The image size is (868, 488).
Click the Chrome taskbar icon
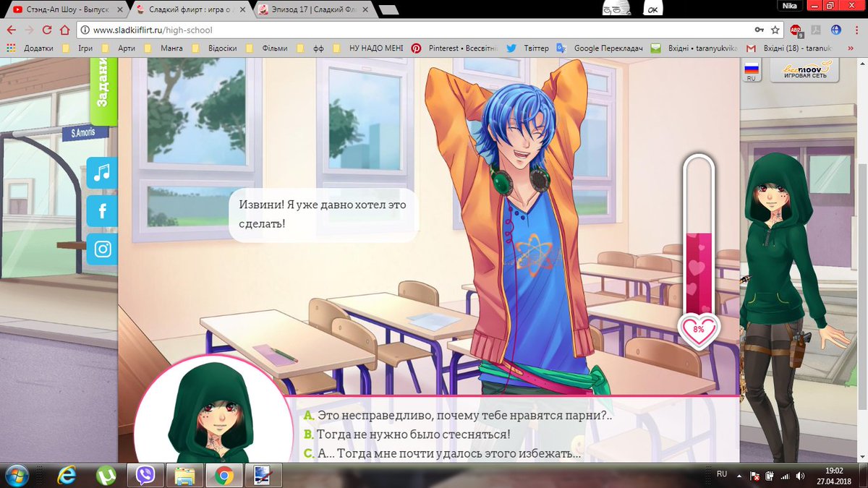click(x=224, y=475)
